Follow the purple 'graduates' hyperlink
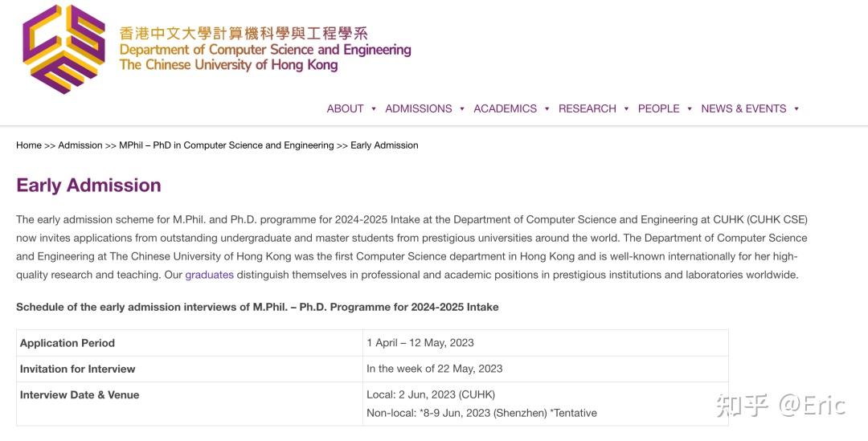Image resolution: width=868 pixels, height=441 pixels. pos(209,275)
